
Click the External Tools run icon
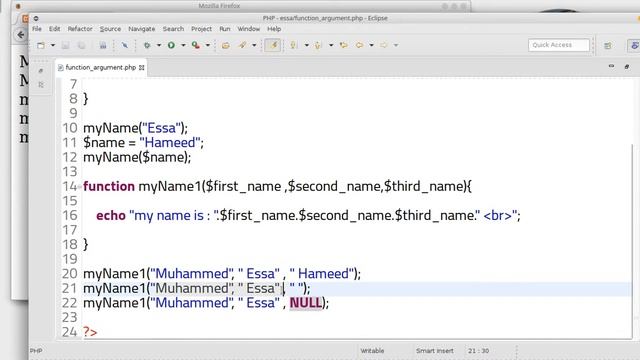196,45
